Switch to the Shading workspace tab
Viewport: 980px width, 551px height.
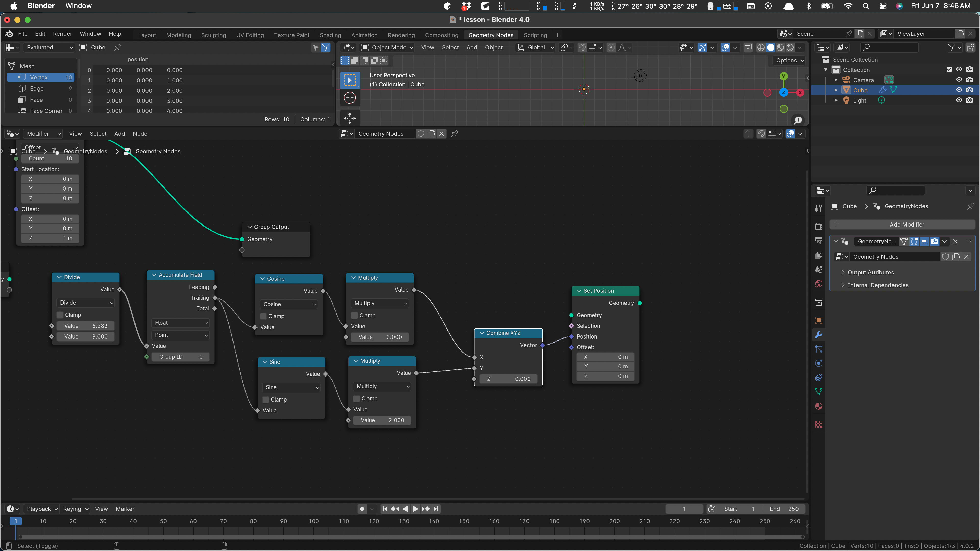coord(330,35)
